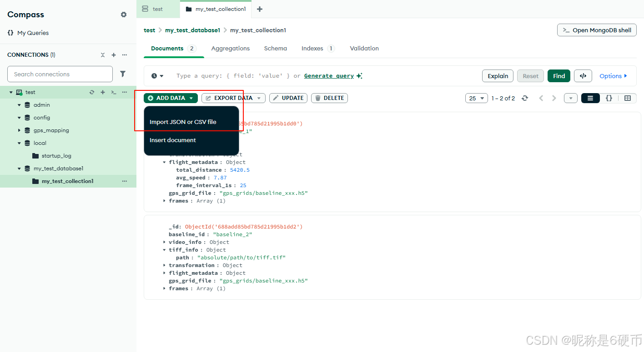
Task: Go to previous page of documents
Action: (541, 98)
